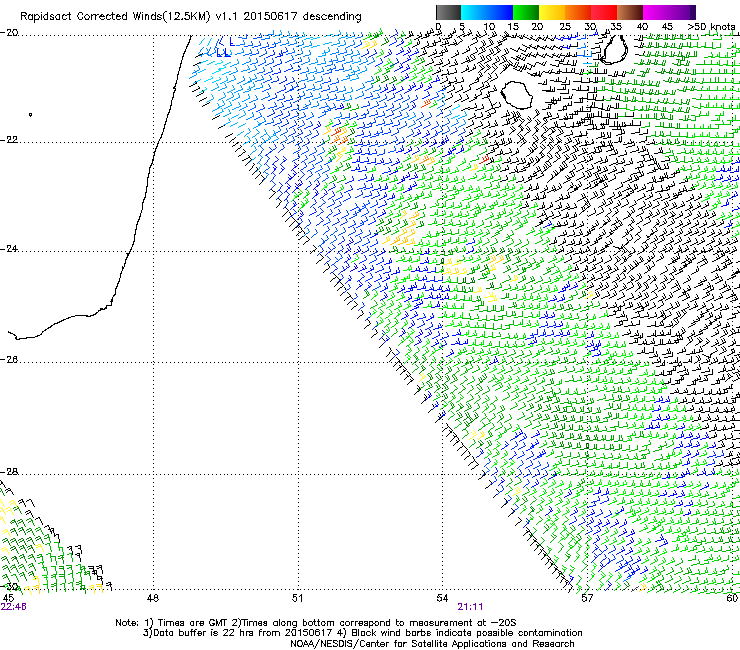Click the '-26' latitude axis label

(10, 360)
